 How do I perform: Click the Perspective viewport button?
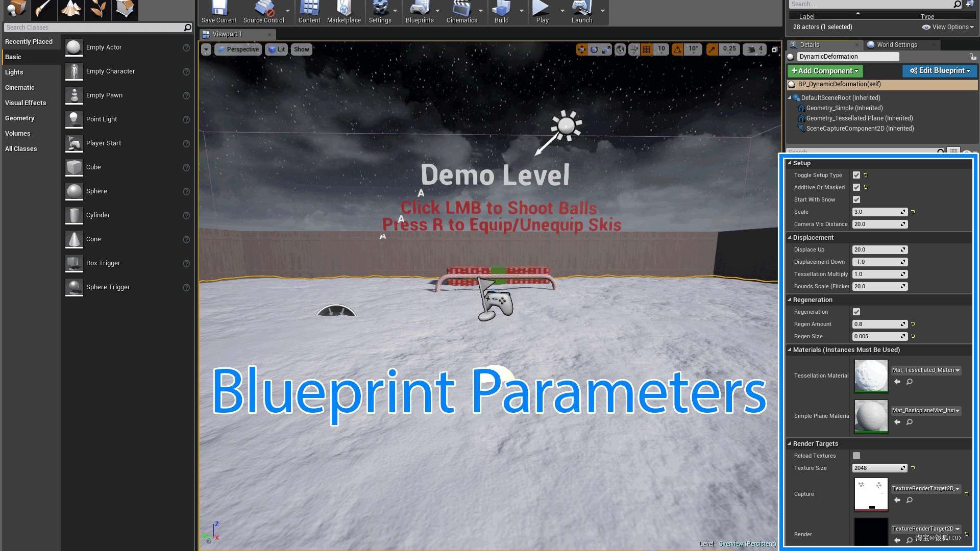238,49
